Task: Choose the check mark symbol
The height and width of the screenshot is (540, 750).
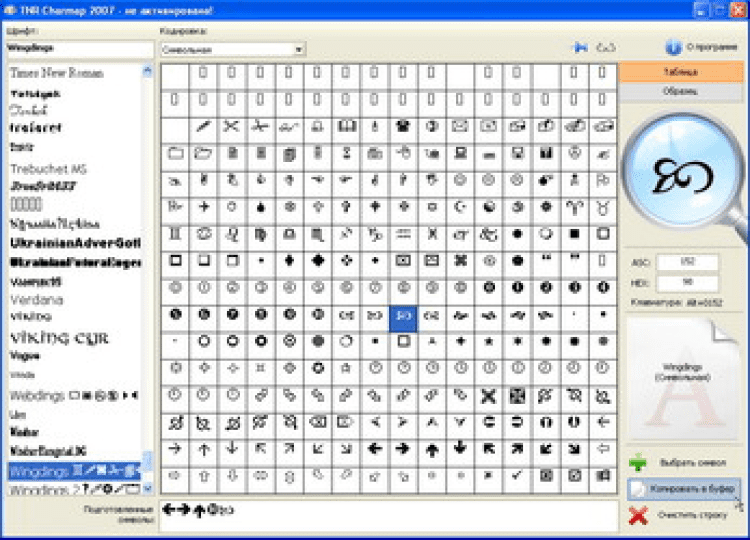Action: coord(517,475)
